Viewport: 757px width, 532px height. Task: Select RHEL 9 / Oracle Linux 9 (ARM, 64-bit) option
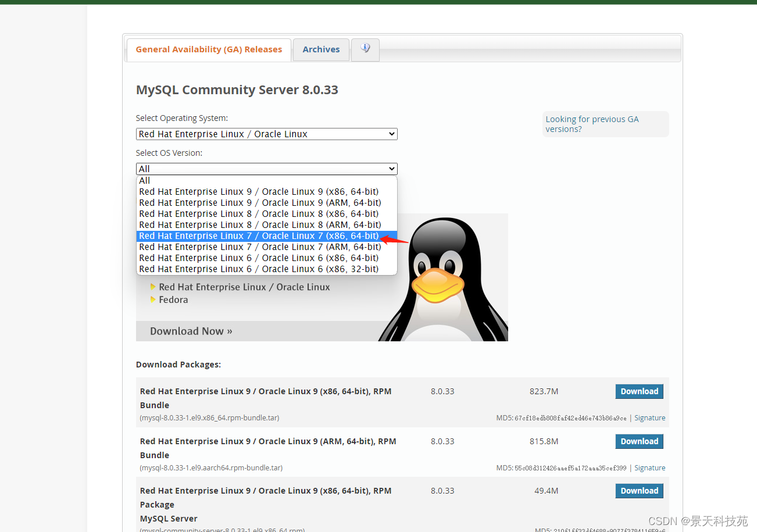(267, 203)
